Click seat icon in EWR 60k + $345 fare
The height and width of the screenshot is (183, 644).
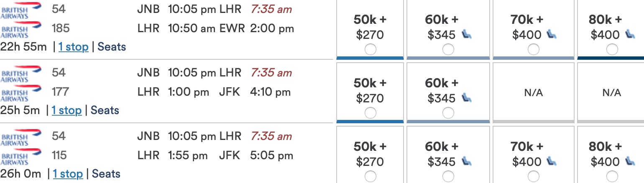467,35
